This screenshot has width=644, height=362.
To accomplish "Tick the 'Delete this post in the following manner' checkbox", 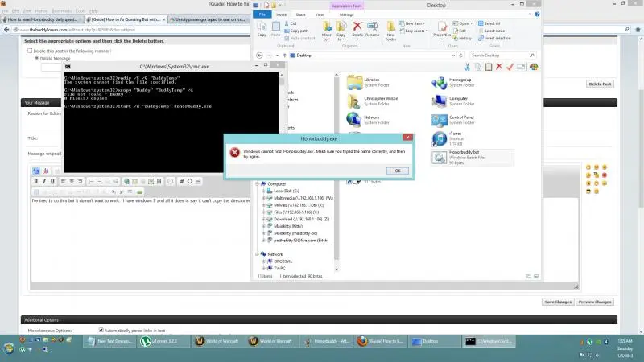I will click(x=30, y=51).
